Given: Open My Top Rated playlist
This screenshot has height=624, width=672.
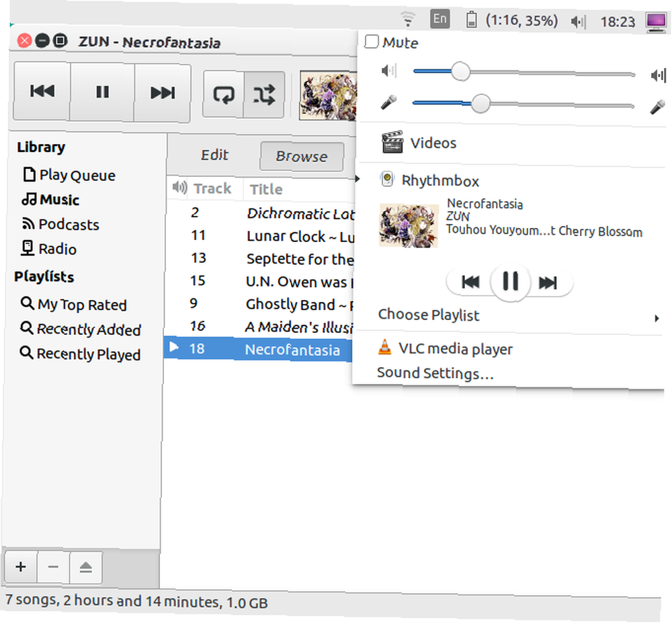Looking at the screenshot, I should pyautogui.click(x=73, y=304).
